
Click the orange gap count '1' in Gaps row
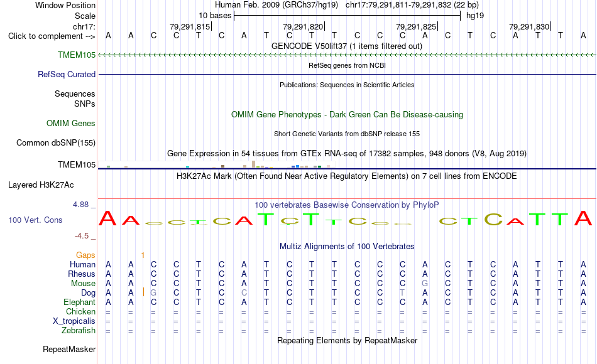point(143,255)
